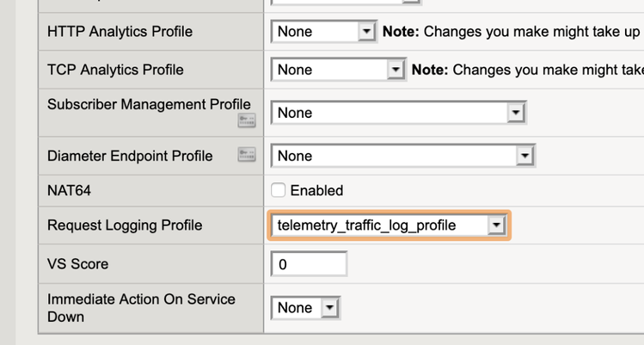This screenshot has width=644, height=345.
Task: Expand the Subscriber Management Profile dropdown
Action: pos(398,113)
